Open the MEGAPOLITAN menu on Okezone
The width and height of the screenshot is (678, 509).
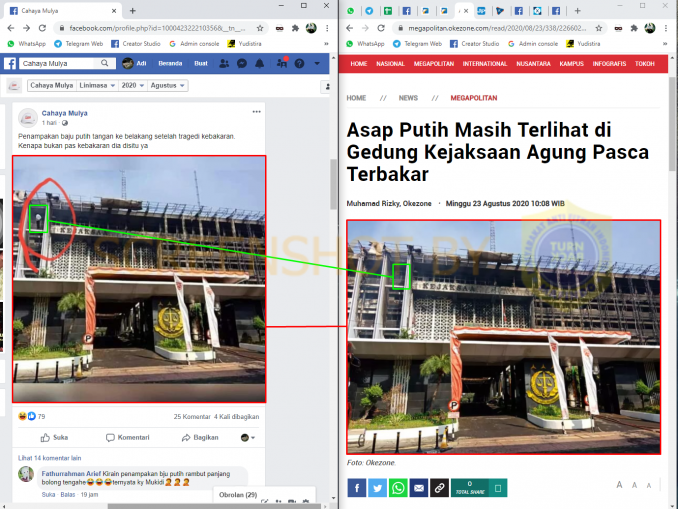pos(434,64)
